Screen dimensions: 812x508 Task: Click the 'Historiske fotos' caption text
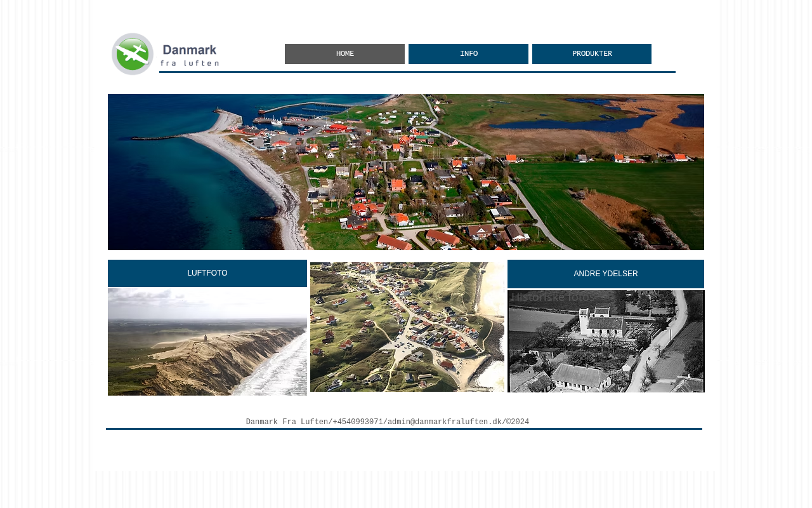553,297
